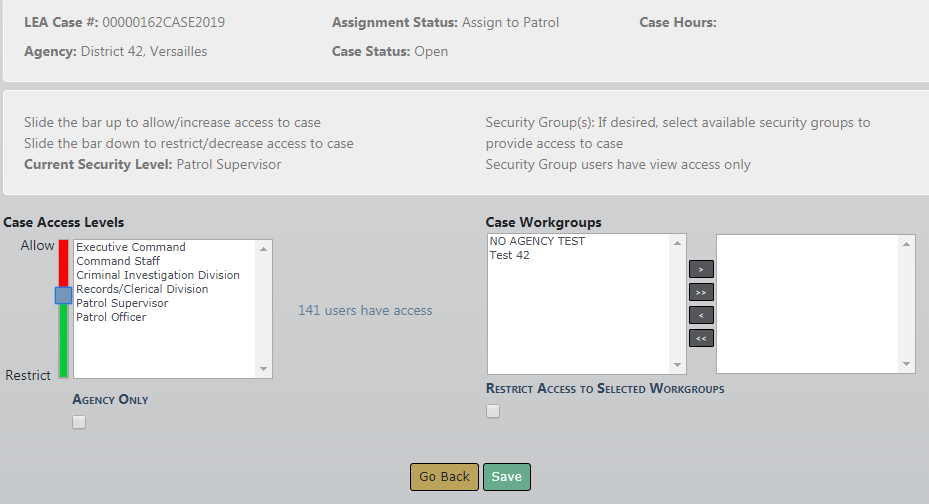Screen dimensions: 929x504
Task: Select NO AGENCY TEST workgroup
Action: pos(537,241)
